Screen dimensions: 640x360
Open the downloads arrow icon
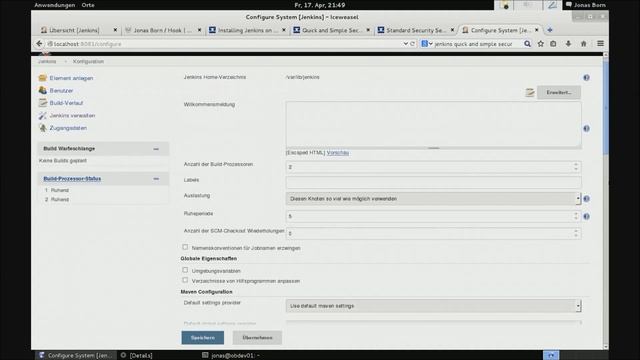click(x=568, y=44)
